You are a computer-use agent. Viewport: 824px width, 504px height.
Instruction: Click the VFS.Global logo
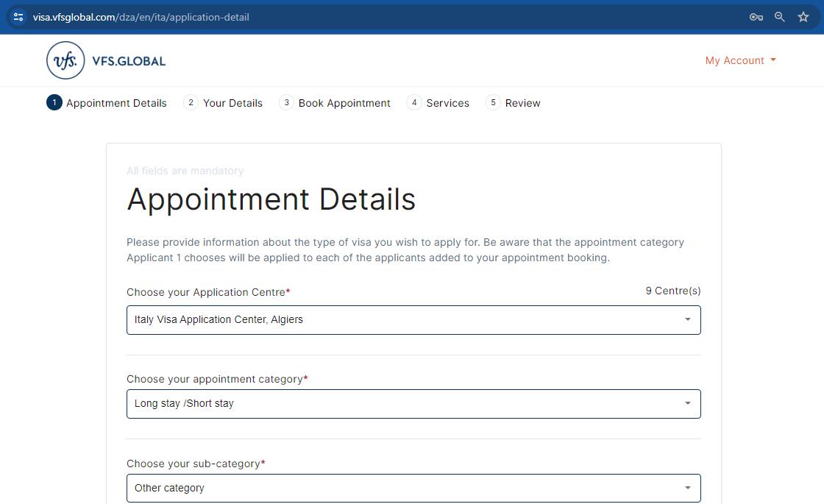(105, 60)
